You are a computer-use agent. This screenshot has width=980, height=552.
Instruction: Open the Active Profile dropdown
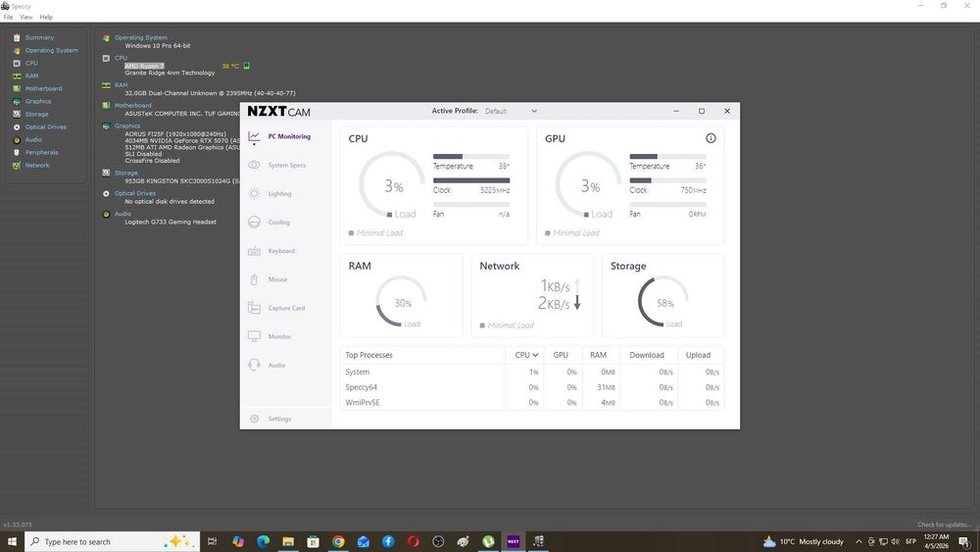pyautogui.click(x=512, y=111)
